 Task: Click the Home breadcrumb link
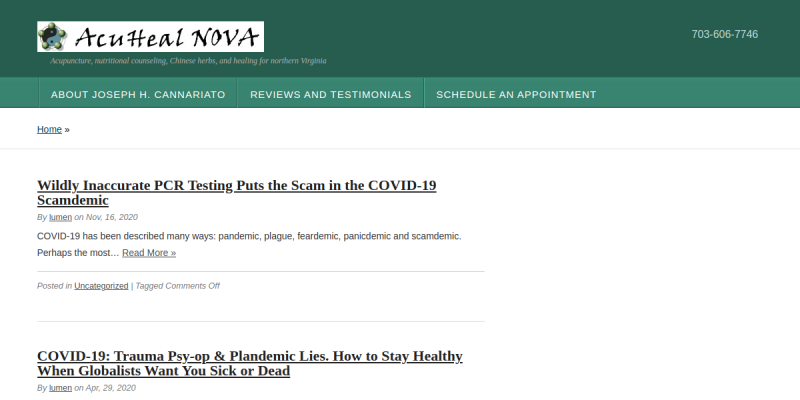click(49, 130)
